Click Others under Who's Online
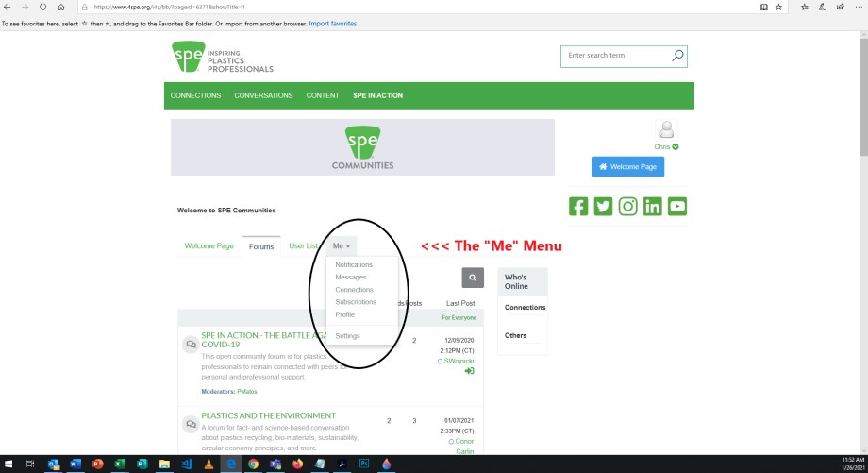 coord(515,336)
